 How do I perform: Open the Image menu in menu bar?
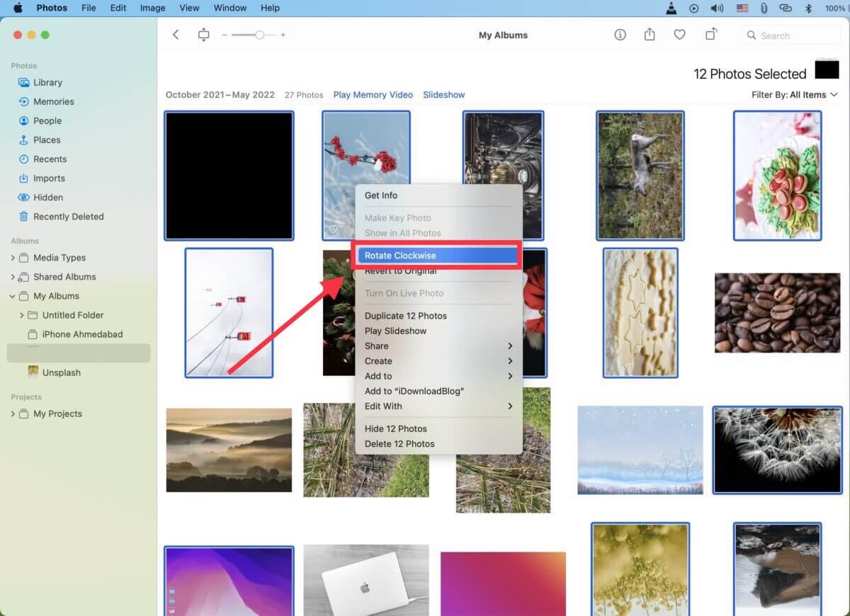click(152, 8)
